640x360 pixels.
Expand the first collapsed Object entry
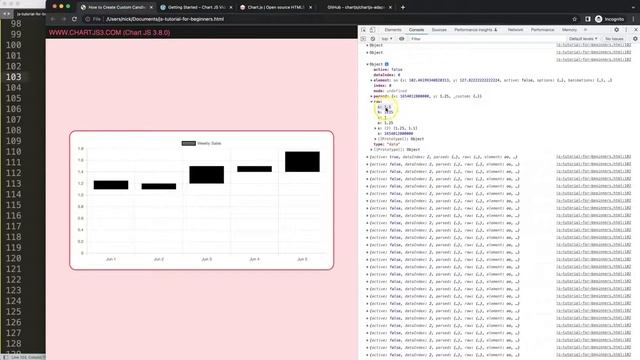(367, 45)
